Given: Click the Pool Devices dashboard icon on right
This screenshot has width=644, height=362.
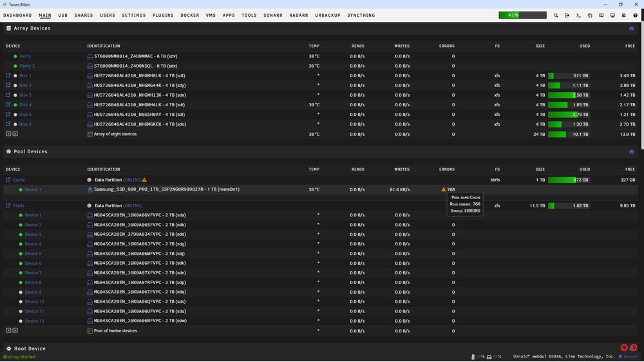Looking at the screenshot, I should tap(632, 151).
